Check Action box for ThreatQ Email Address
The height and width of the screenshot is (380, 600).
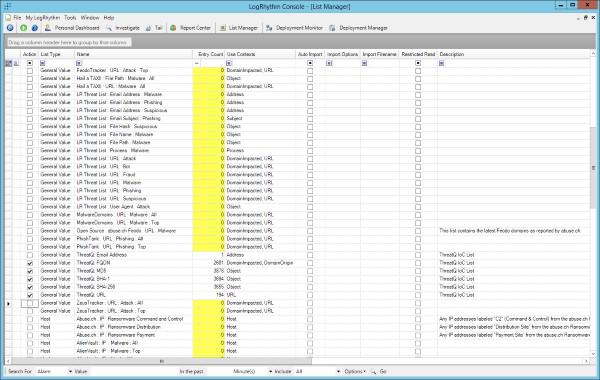pyautogui.click(x=30, y=255)
